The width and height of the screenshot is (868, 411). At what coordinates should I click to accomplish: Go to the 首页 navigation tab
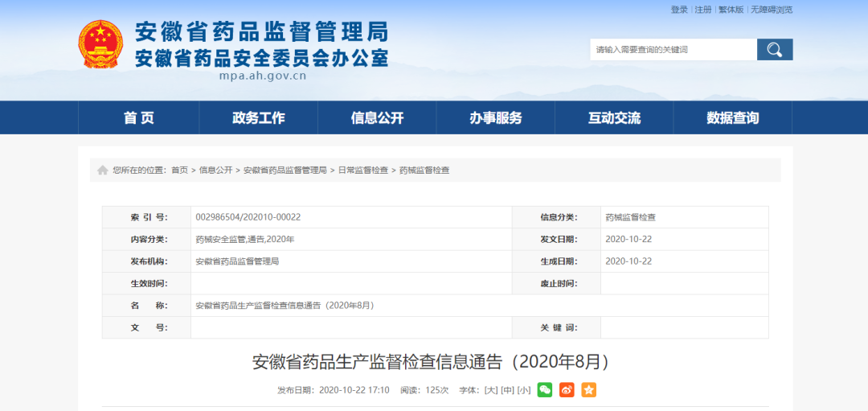click(139, 118)
